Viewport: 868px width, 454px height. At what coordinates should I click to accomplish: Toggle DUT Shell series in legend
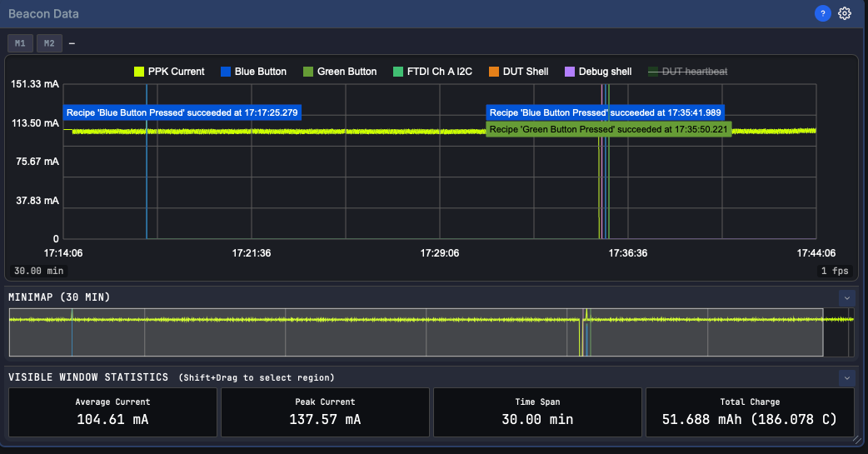pos(519,72)
